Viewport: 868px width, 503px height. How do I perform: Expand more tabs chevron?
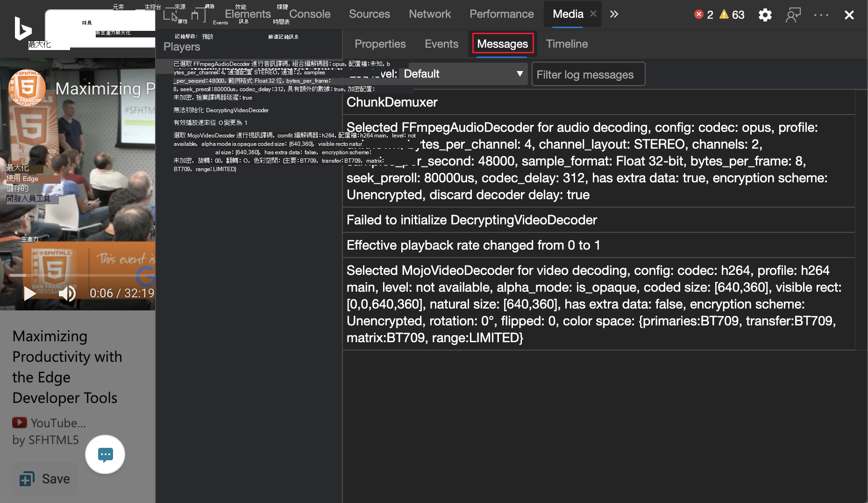[614, 14]
